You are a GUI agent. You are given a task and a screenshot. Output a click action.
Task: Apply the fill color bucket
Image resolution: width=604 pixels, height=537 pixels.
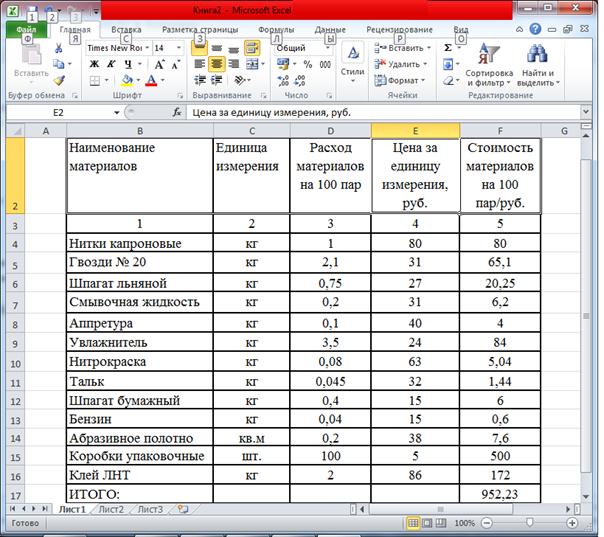127,81
